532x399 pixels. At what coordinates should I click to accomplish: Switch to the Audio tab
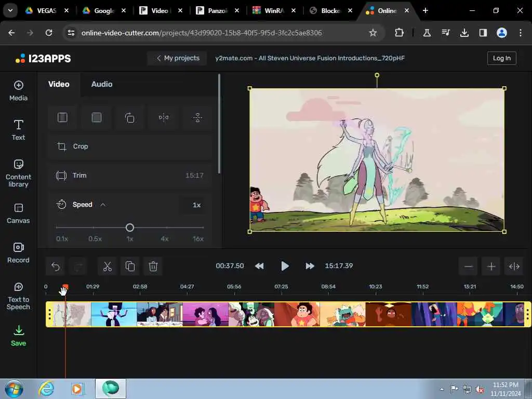coord(102,84)
